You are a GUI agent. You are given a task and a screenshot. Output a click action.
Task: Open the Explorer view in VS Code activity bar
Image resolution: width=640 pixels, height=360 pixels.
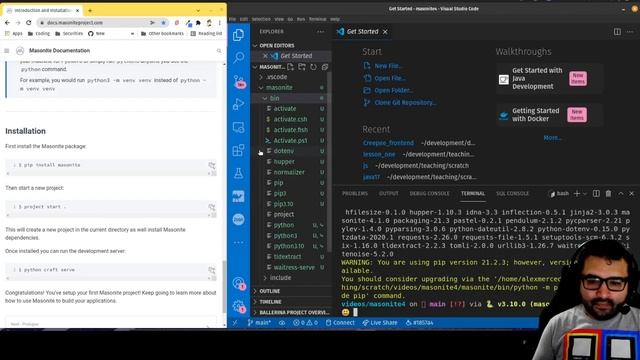coord(238,35)
